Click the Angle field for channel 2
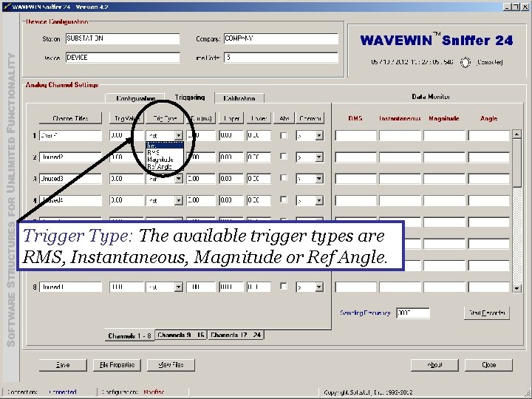The height and width of the screenshot is (399, 532). (x=489, y=157)
